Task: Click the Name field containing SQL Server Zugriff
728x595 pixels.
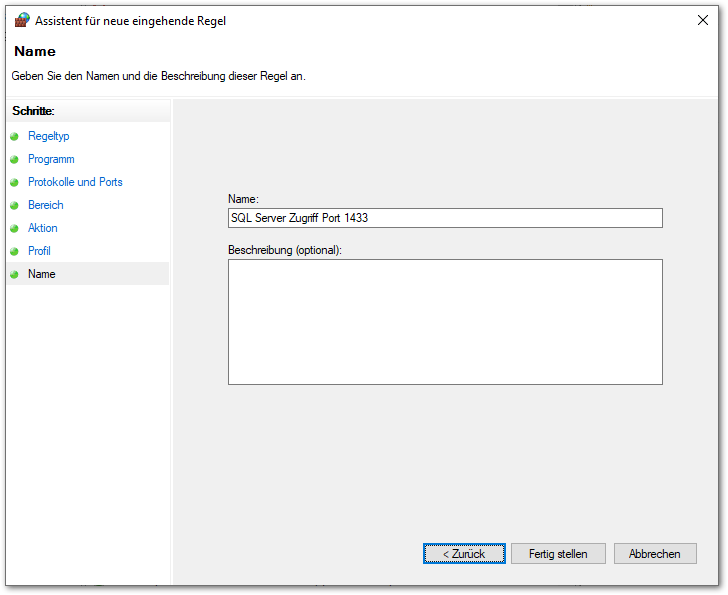Action: click(445, 218)
